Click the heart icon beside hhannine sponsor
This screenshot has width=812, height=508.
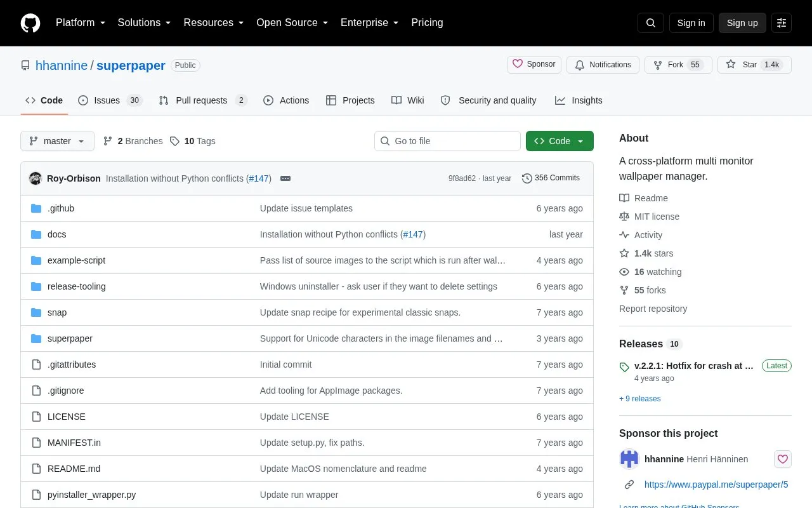[x=783, y=459]
